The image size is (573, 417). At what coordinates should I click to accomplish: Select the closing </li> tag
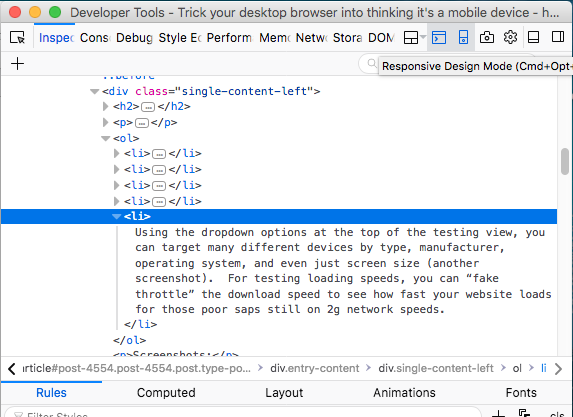pos(140,324)
